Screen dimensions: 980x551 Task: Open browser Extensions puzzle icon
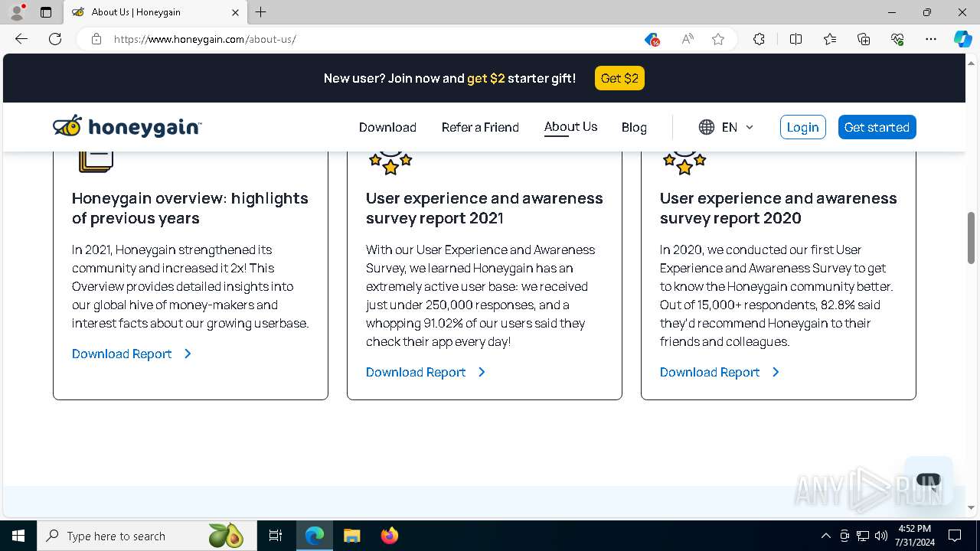759,39
